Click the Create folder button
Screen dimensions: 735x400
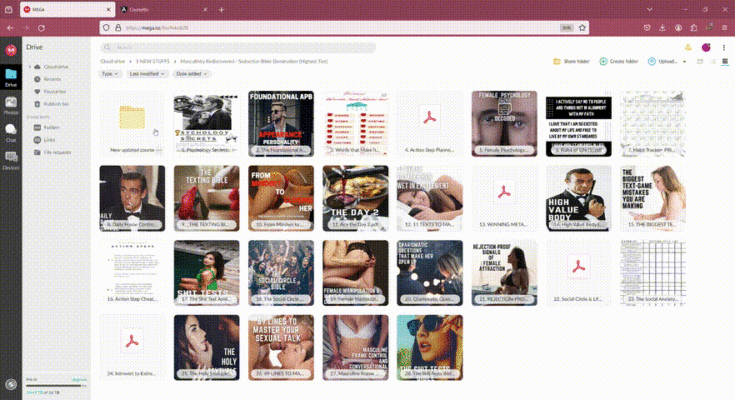click(619, 62)
